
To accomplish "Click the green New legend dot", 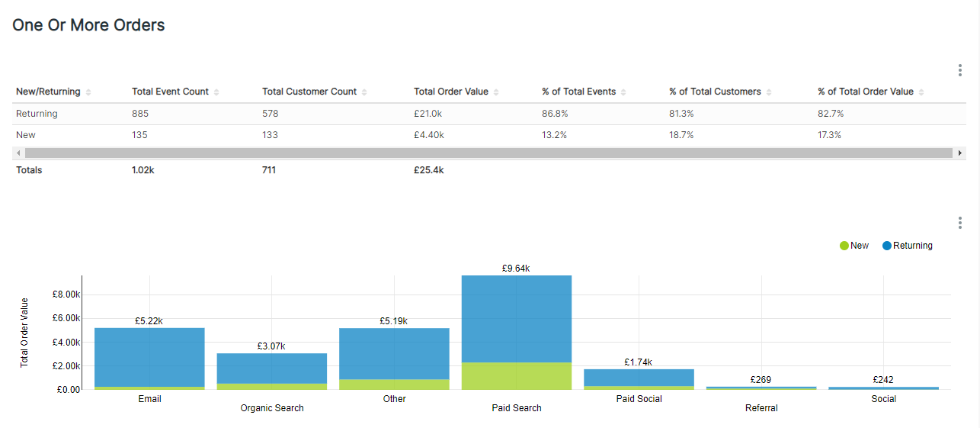I will 844,246.
